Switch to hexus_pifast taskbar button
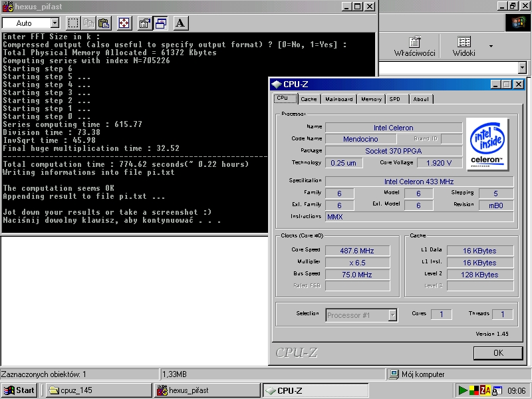 click(207, 390)
